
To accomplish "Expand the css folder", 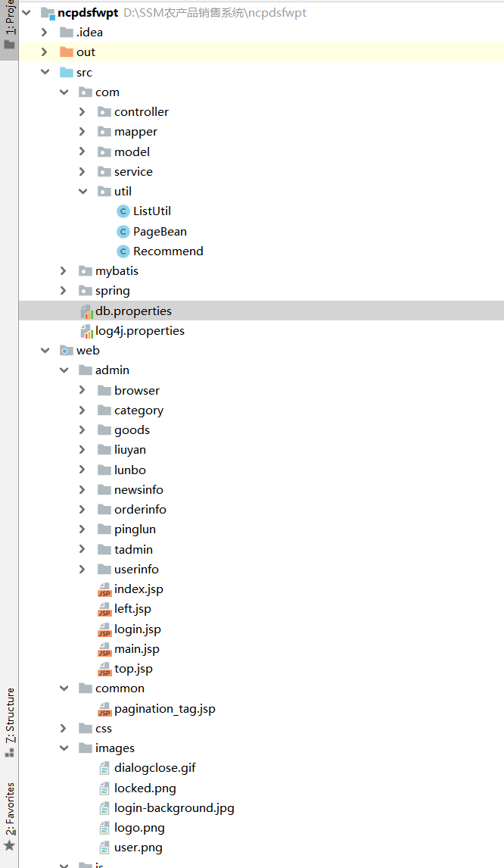I will click(x=64, y=729).
